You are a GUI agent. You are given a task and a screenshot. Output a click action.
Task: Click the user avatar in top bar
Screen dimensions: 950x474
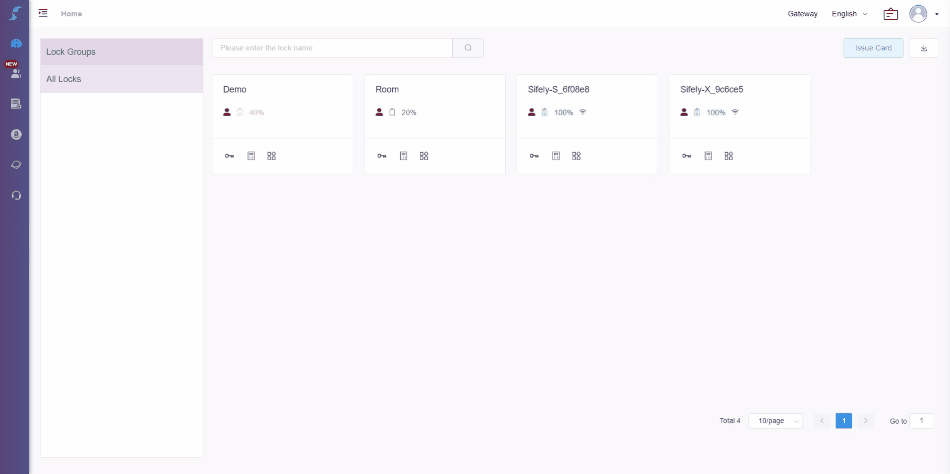pyautogui.click(x=918, y=13)
